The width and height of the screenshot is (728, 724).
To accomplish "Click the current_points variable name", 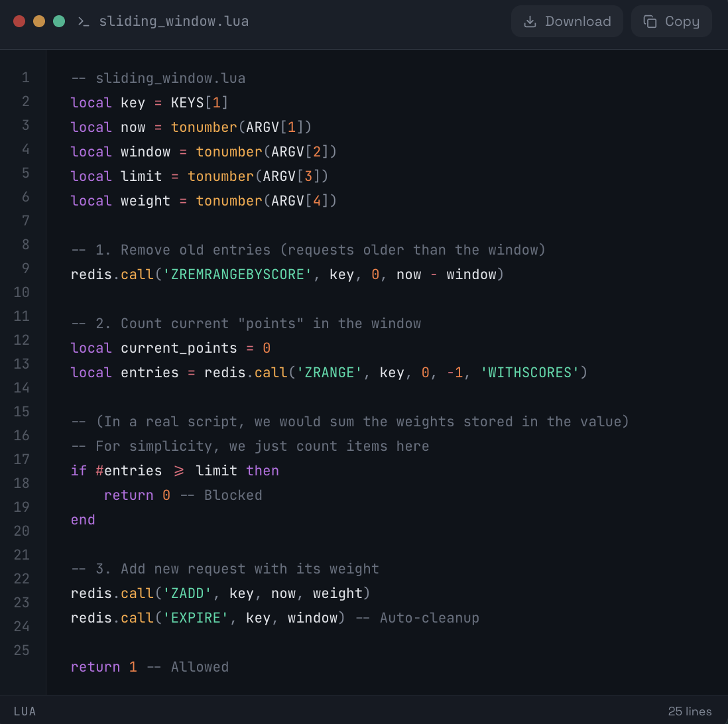I will coord(178,348).
